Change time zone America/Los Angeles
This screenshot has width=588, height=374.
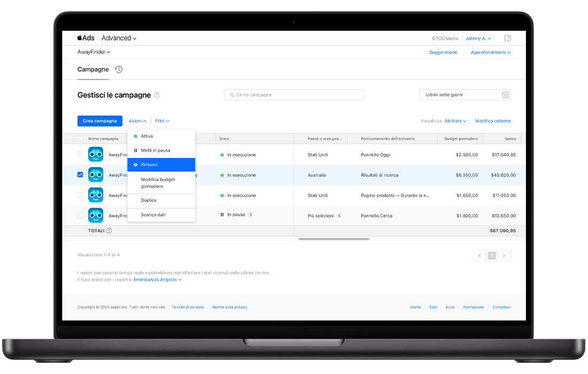(x=157, y=279)
